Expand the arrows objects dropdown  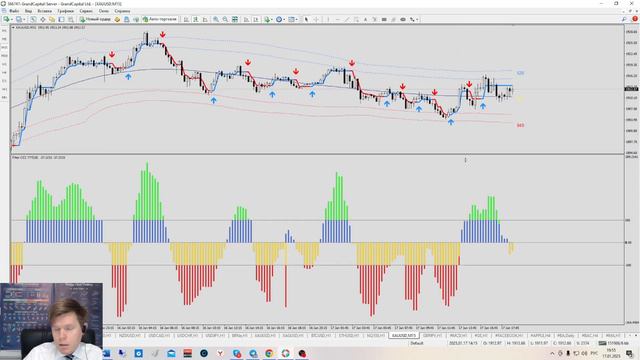coord(417,19)
